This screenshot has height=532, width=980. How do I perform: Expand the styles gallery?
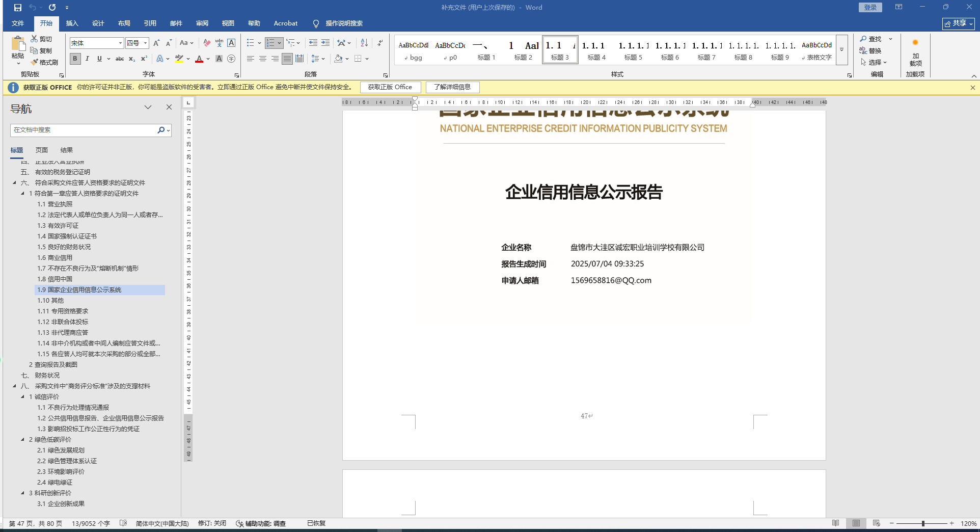pyautogui.click(x=842, y=50)
